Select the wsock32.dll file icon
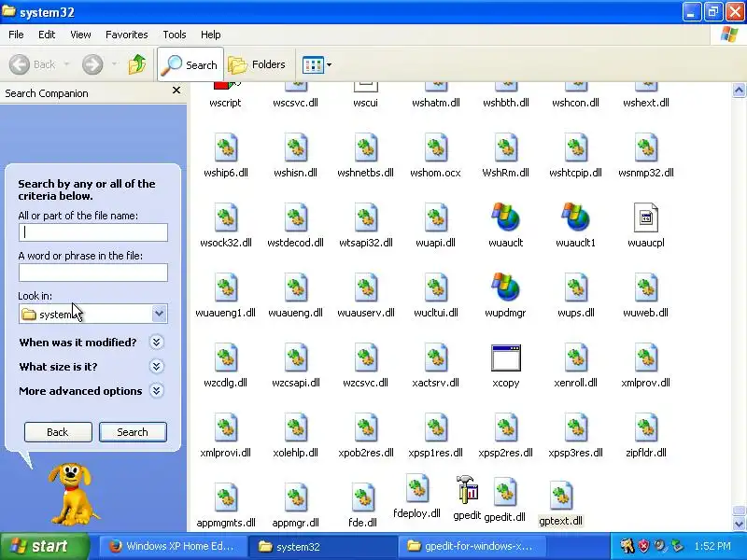This screenshot has width=747, height=560. (x=226, y=217)
